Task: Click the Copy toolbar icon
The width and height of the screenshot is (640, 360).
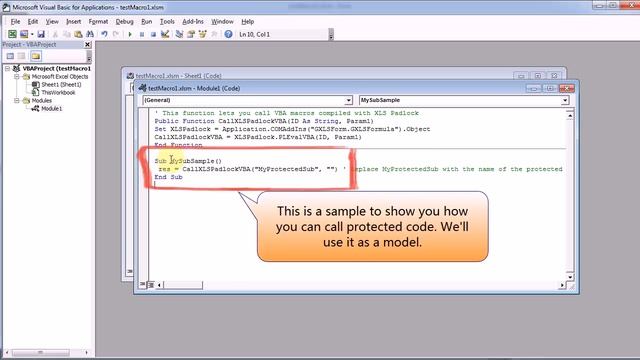Action: 67,34
